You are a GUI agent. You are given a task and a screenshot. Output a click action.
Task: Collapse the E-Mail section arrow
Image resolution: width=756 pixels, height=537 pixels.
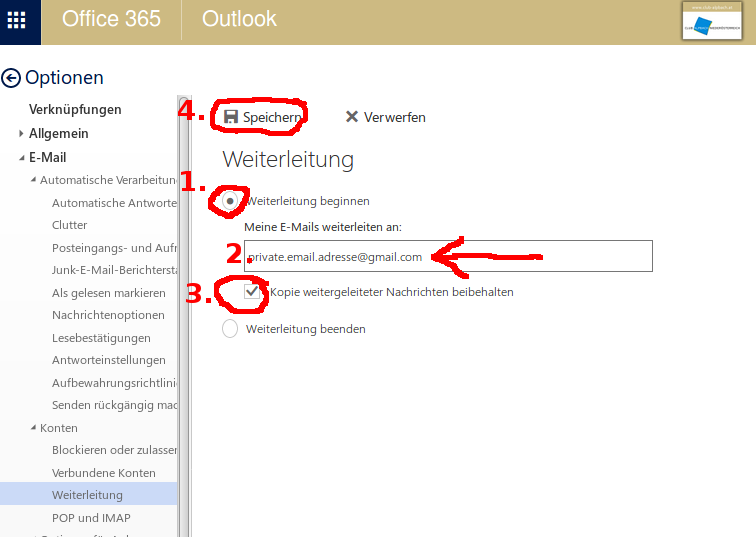(22, 158)
